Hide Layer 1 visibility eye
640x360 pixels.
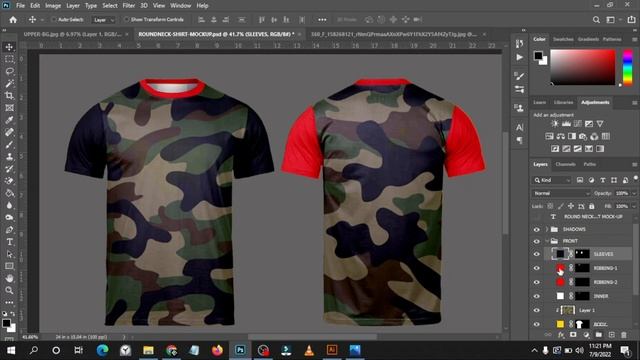click(536, 310)
